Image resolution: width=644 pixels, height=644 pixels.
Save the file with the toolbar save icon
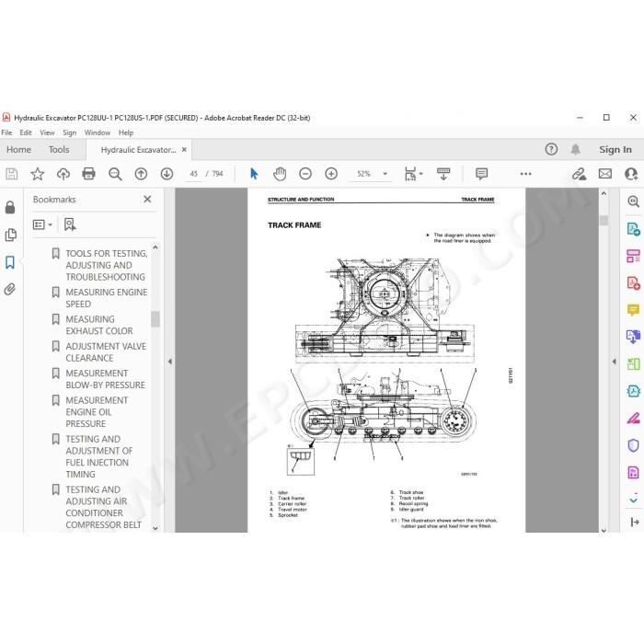[x=11, y=174]
